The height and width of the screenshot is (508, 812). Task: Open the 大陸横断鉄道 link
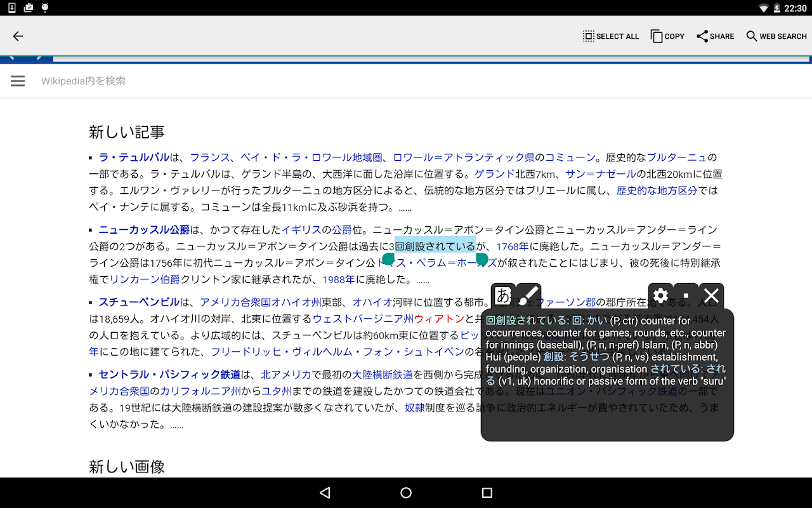tap(383, 375)
